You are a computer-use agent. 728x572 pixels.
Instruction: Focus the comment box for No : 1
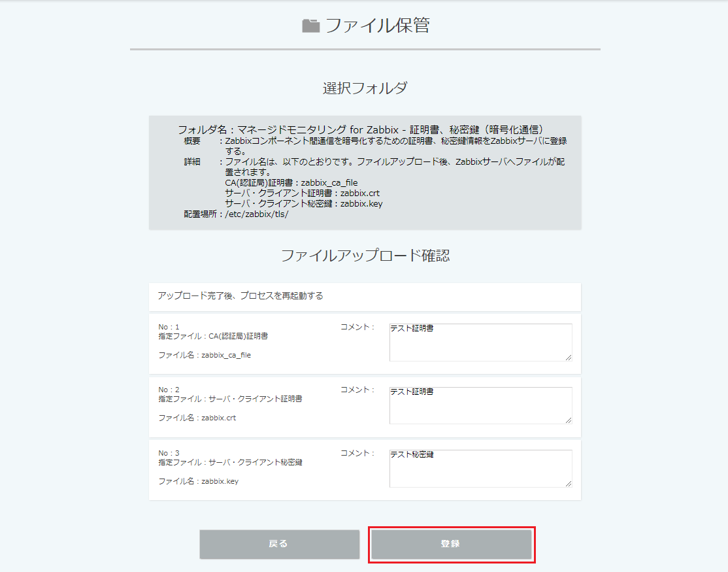tap(480, 343)
